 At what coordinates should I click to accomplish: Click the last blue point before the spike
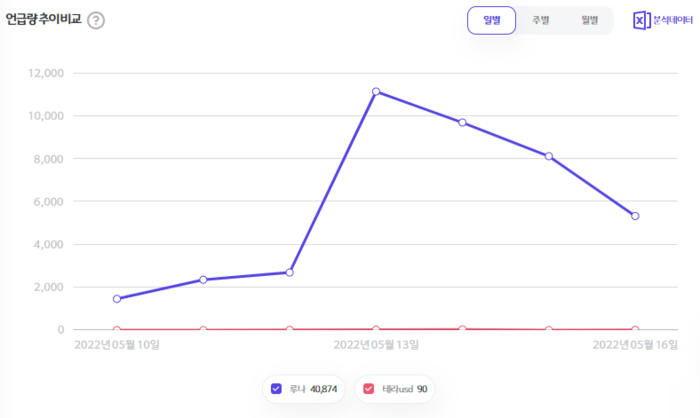(290, 272)
